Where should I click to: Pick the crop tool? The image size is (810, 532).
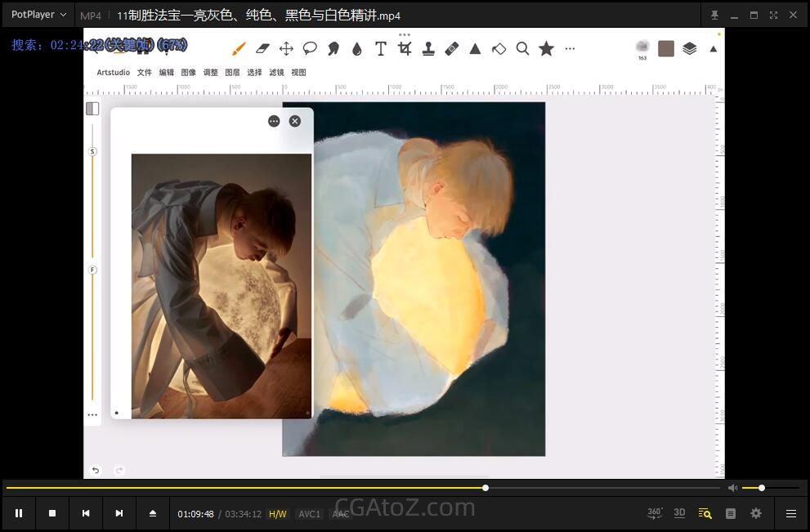(405, 49)
